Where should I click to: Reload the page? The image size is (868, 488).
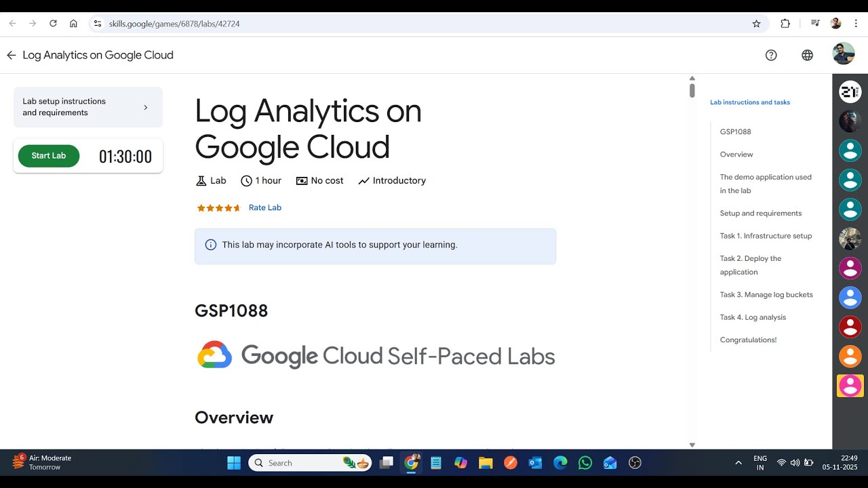(53, 24)
